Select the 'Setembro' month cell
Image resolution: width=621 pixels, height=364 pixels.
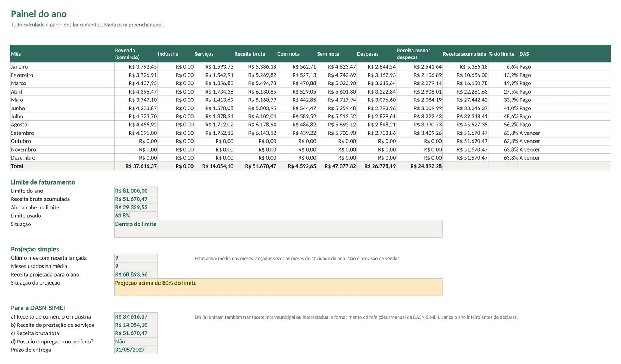tap(62, 133)
